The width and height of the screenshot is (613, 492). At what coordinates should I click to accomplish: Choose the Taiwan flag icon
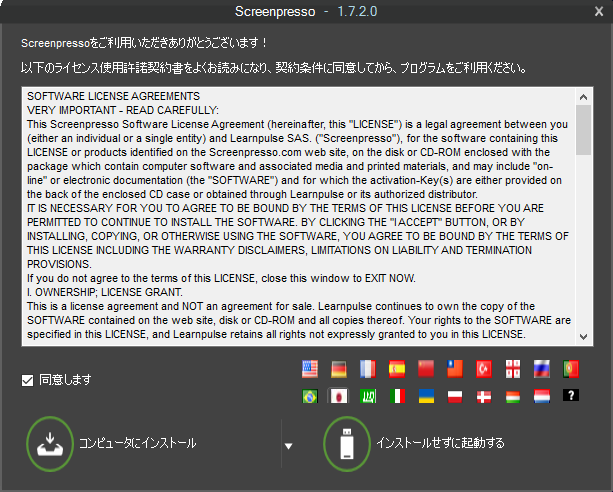click(455, 369)
